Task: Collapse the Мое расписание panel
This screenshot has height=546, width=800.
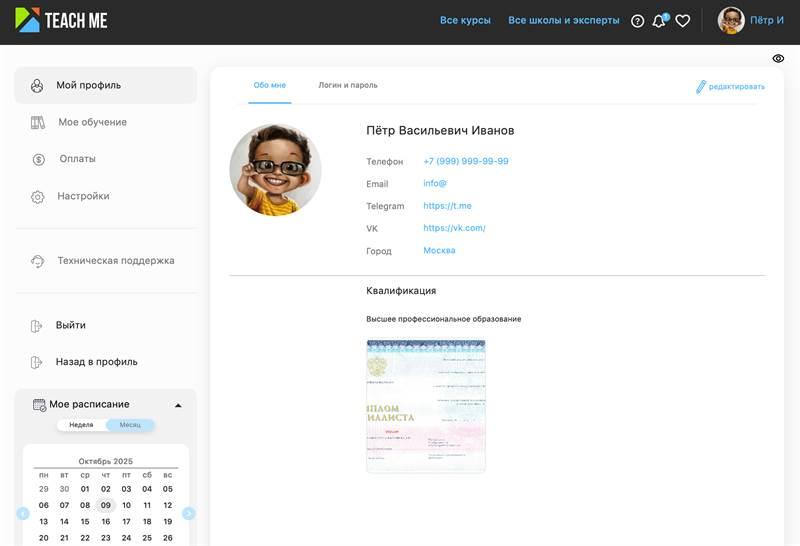Action: point(178,405)
